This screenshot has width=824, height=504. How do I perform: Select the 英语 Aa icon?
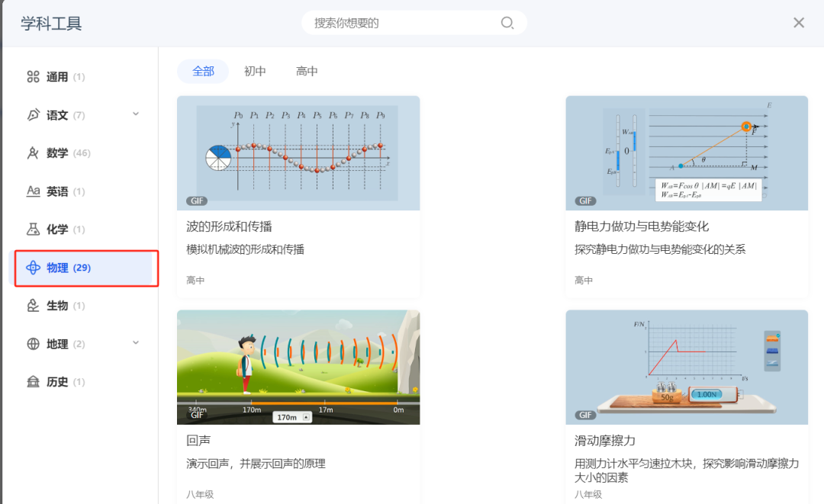click(32, 191)
